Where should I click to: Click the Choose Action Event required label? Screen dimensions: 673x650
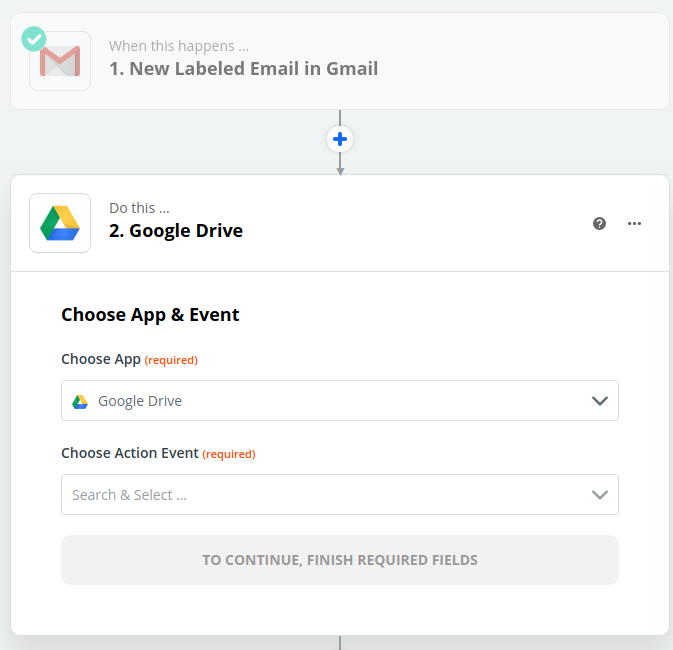158,453
